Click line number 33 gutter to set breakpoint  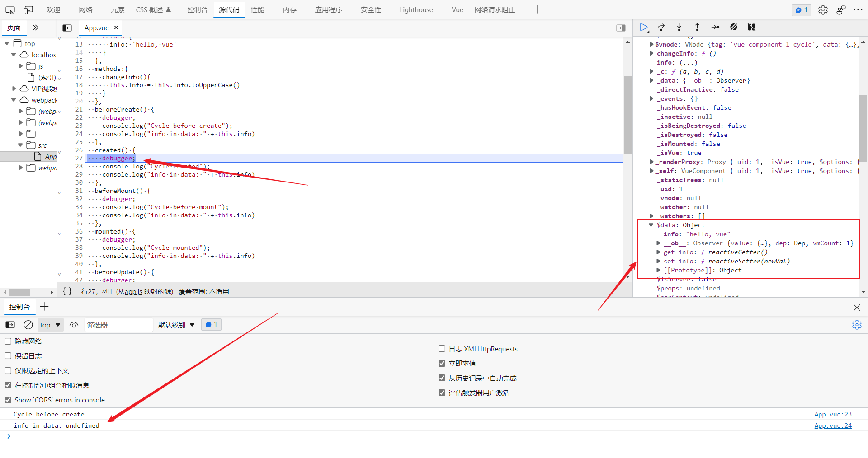pos(79,207)
